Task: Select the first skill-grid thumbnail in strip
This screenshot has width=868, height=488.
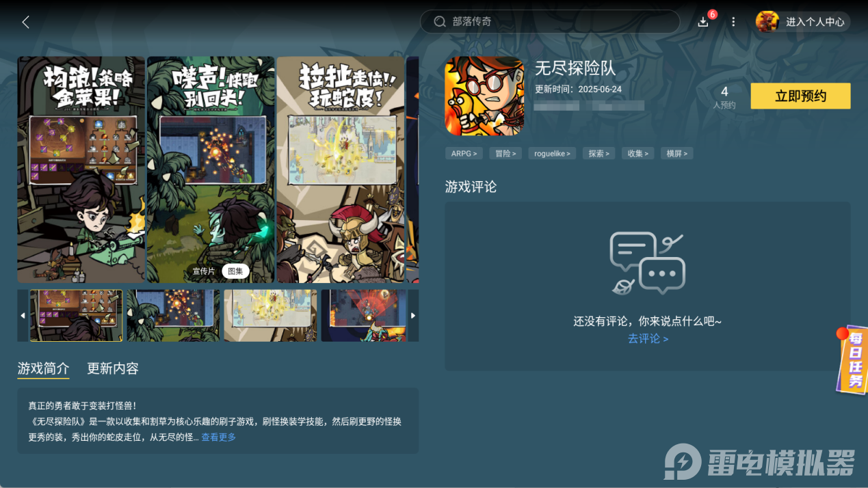Action: (x=76, y=316)
